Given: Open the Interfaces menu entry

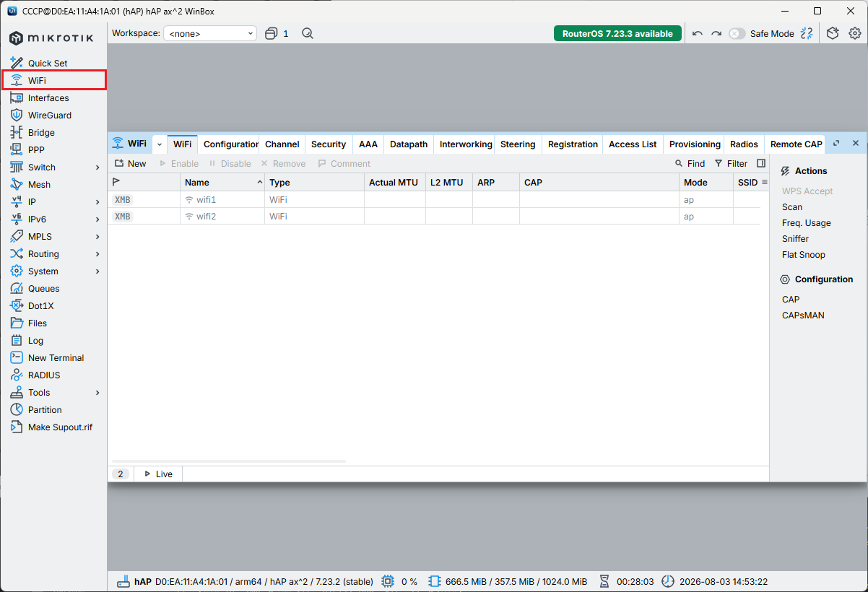Looking at the screenshot, I should tap(48, 97).
